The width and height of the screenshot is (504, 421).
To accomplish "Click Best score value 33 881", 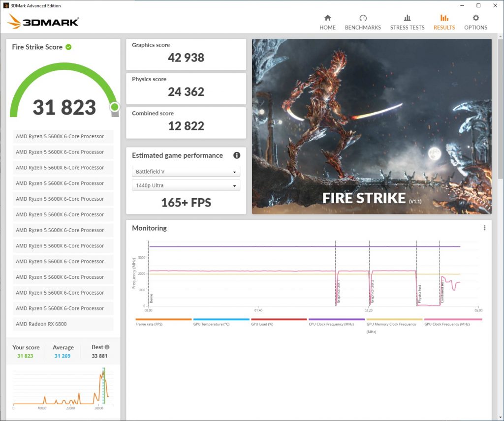I will 99,356.
